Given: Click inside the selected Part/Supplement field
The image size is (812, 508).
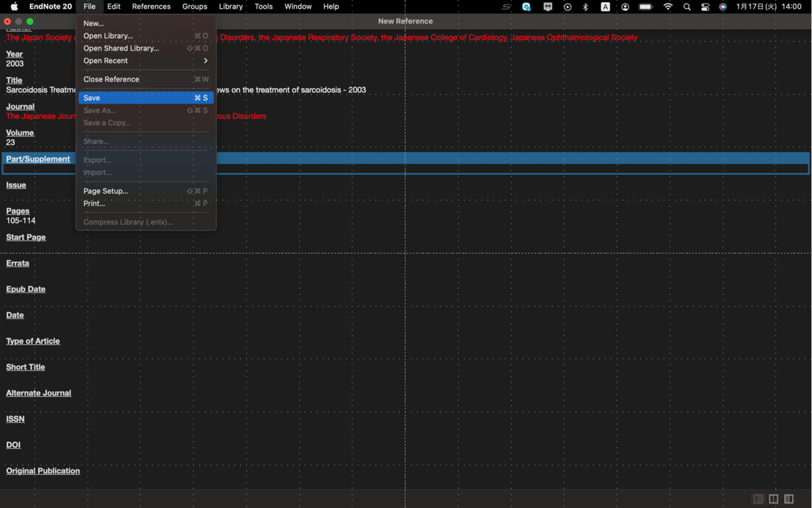Looking at the screenshot, I should 406,169.
